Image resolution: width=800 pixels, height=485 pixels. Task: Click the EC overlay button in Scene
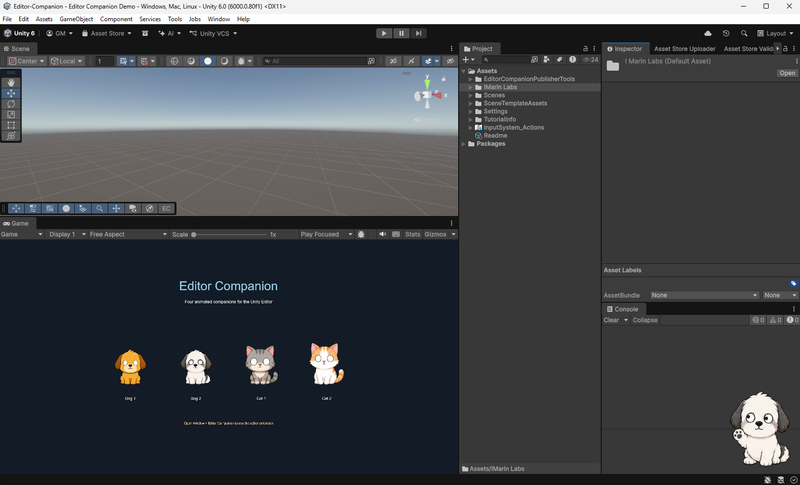(x=166, y=209)
